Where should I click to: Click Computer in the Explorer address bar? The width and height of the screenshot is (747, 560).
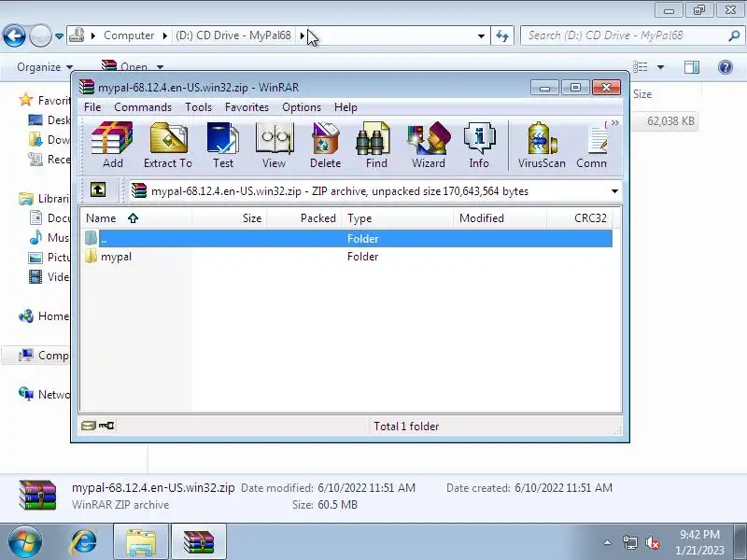pyautogui.click(x=129, y=35)
